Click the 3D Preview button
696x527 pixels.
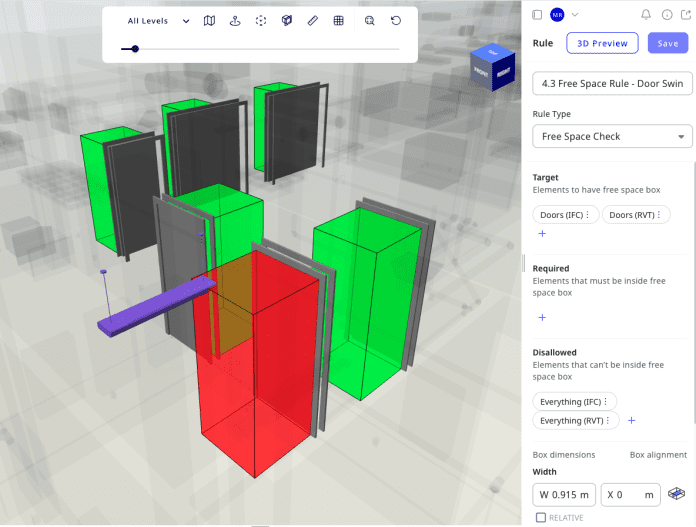(602, 43)
